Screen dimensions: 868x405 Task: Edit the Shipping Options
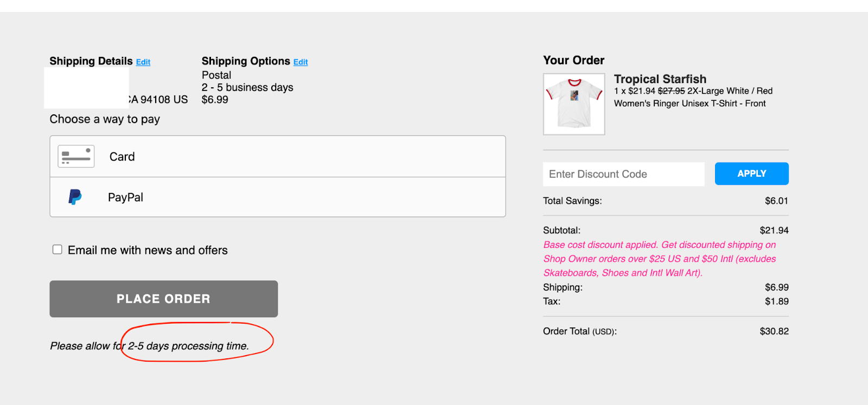pyautogui.click(x=301, y=62)
